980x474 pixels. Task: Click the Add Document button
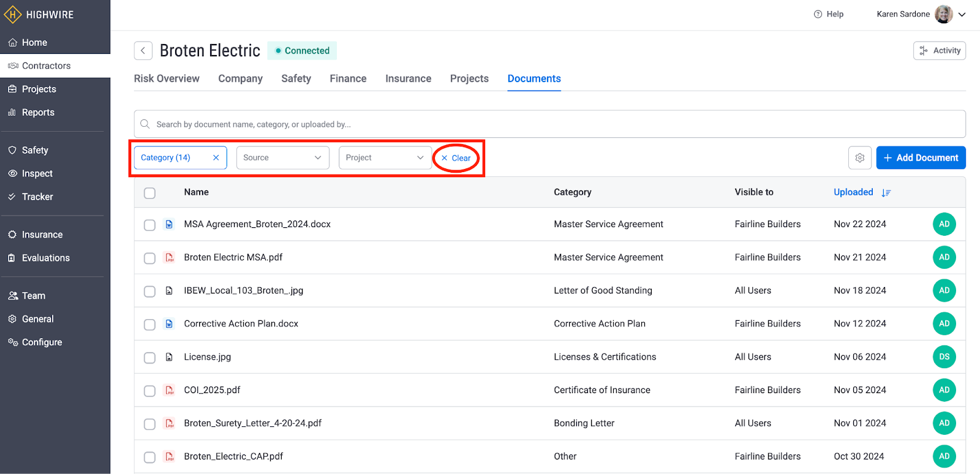coord(921,157)
